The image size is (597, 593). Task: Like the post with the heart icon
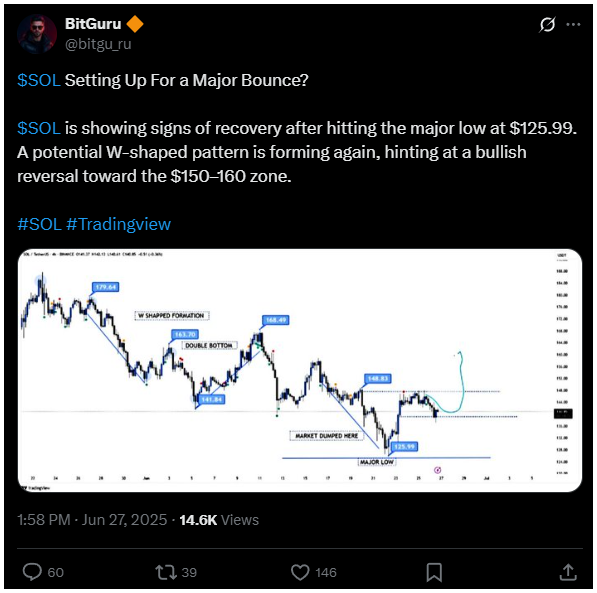[300, 572]
